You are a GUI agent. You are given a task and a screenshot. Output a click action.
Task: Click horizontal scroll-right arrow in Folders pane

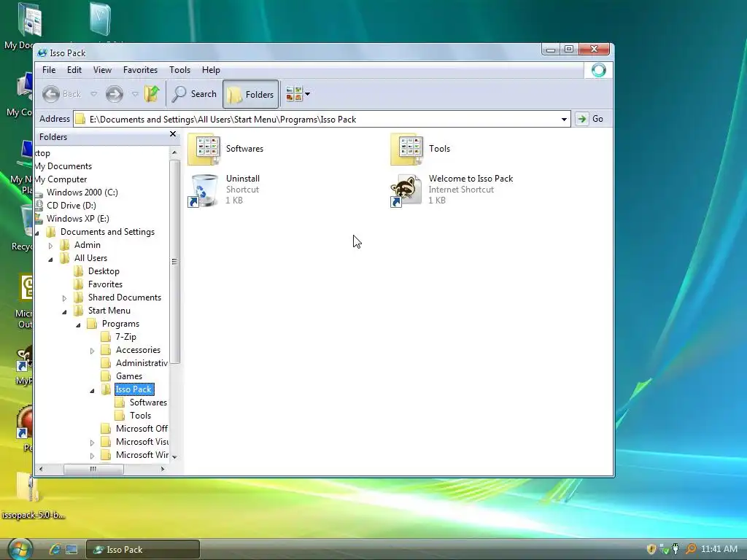click(163, 469)
